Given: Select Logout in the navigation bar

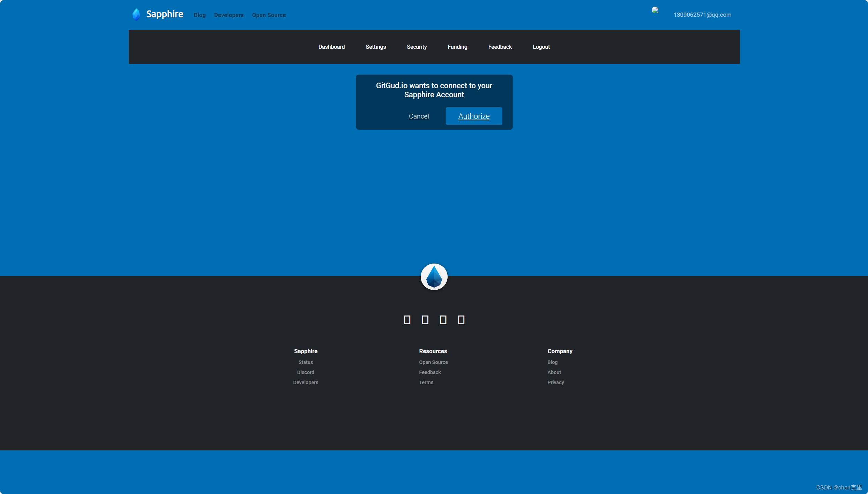Looking at the screenshot, I should (541, 47).
